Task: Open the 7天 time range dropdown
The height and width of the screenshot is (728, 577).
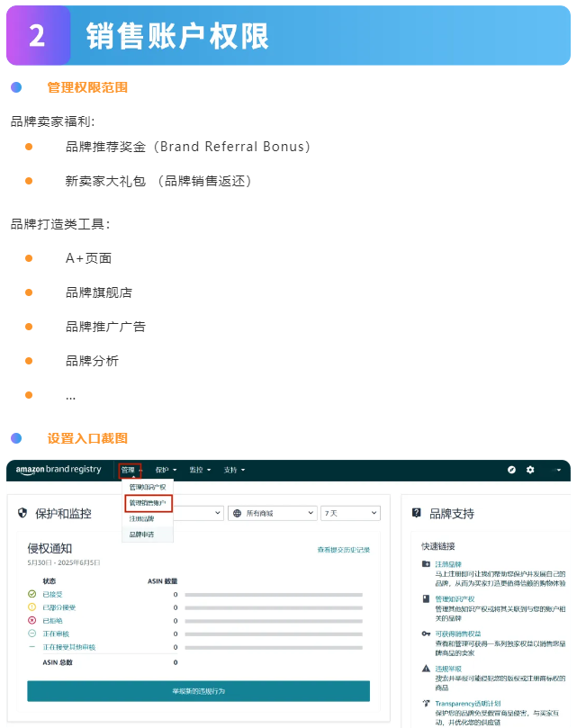Action: tap(350, 513)
